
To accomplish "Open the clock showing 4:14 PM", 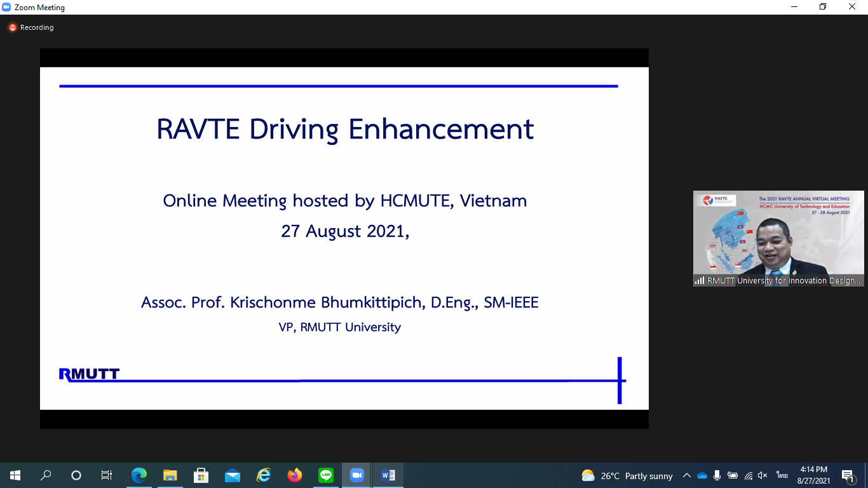I will pos(813,475).
